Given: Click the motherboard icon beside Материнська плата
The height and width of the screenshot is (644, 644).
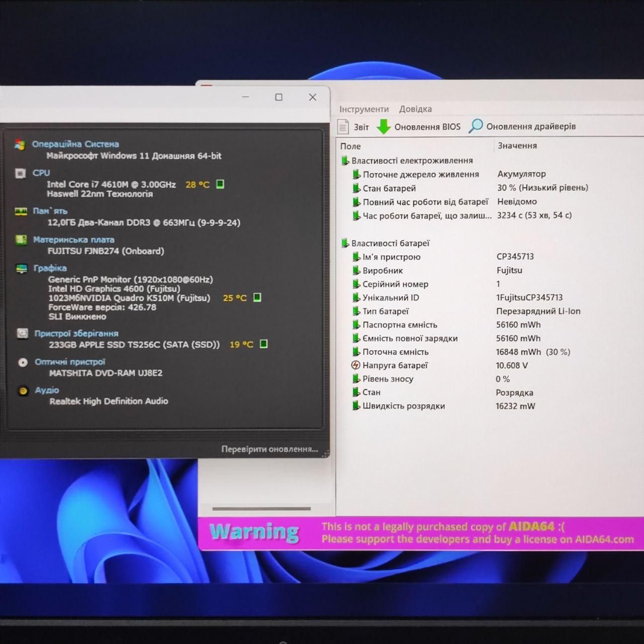Looking at the screenshot, I should tap(21, 240).
